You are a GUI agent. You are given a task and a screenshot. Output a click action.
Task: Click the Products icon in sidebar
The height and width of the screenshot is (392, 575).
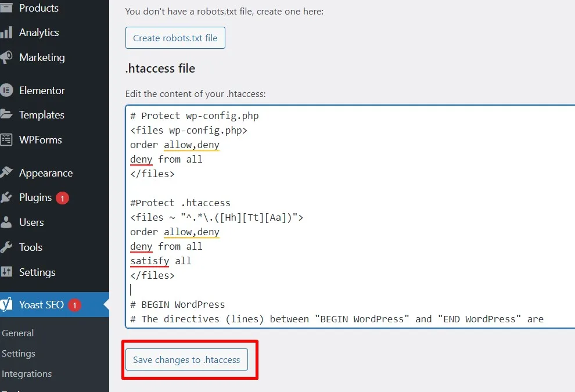click(x=6, y=8)
